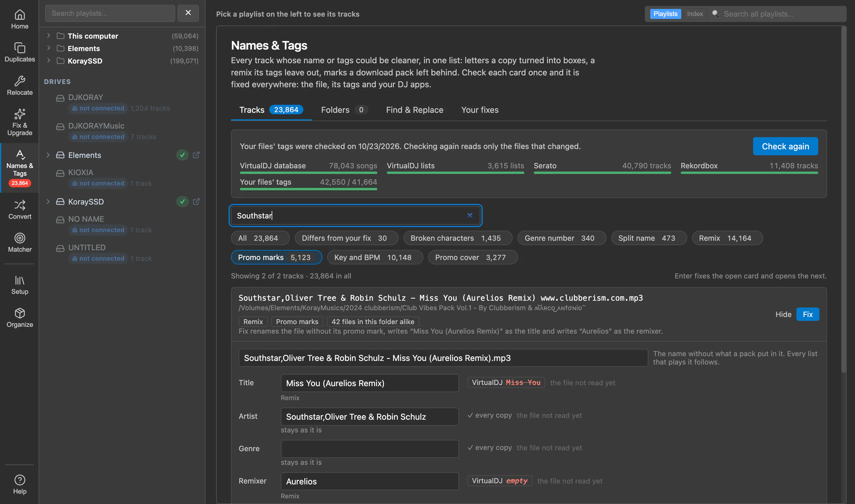Image resolution: width=855 pixels, height=504 pixels.
Task: Open the Your fixes tab
Action: 480,110
